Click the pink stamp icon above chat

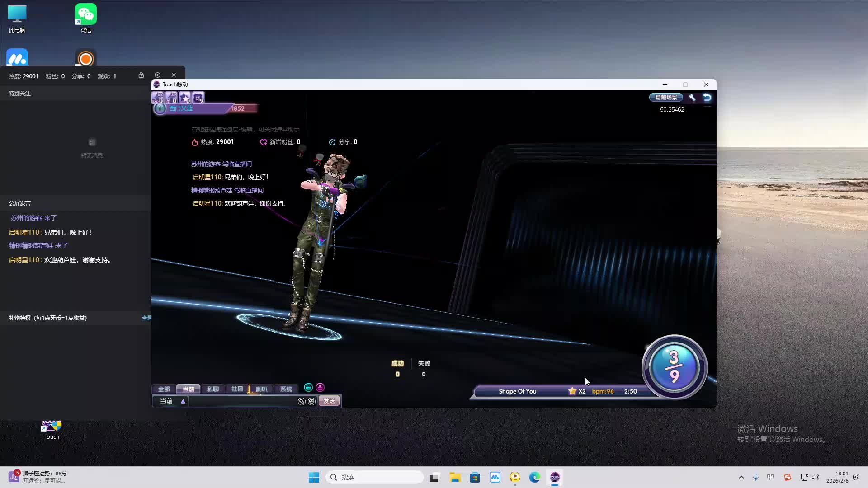(x=320, y=388)
